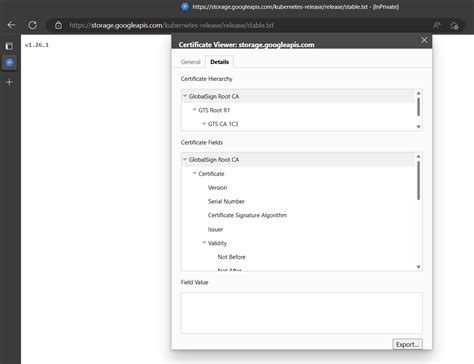Viewport: 474px width, 364px height.
Task: Collapse the Certificate fields node
Action: click(x=195, y=173)
